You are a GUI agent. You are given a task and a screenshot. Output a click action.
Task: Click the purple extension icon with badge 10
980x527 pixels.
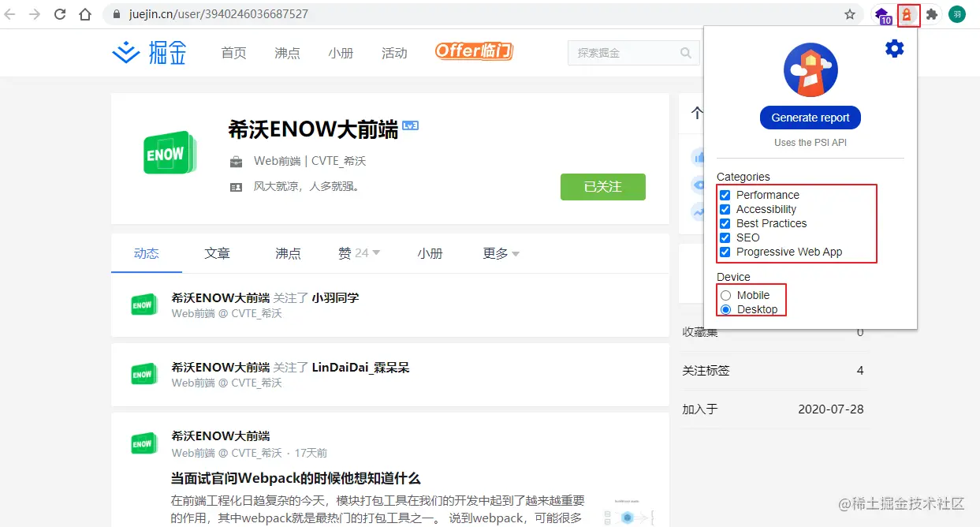pyautogui.click(x=883, y=15)
